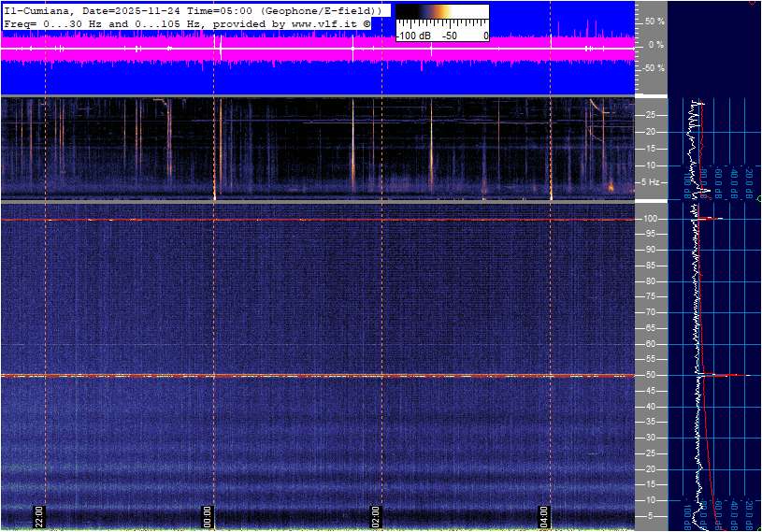Click the 22:00 time marker label

(39, 516)
